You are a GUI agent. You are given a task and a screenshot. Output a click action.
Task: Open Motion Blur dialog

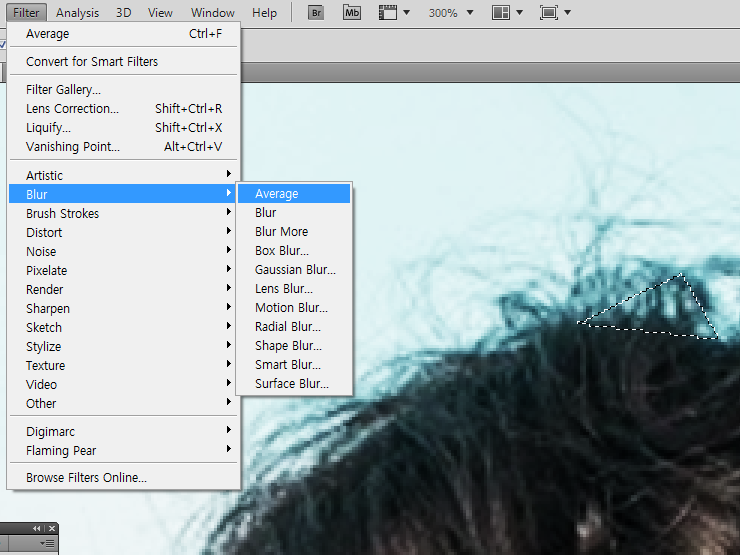click(x=294, y=307)
